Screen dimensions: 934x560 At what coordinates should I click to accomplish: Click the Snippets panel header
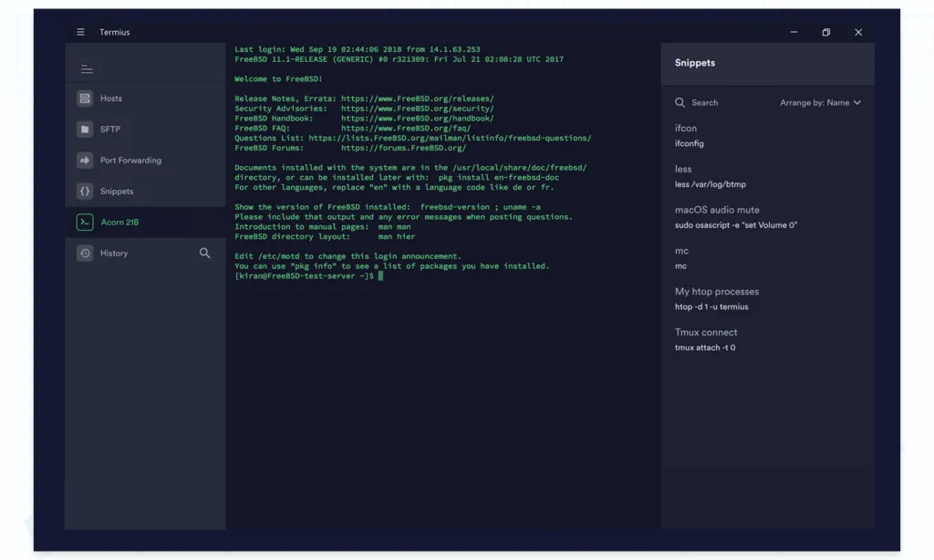767,63
